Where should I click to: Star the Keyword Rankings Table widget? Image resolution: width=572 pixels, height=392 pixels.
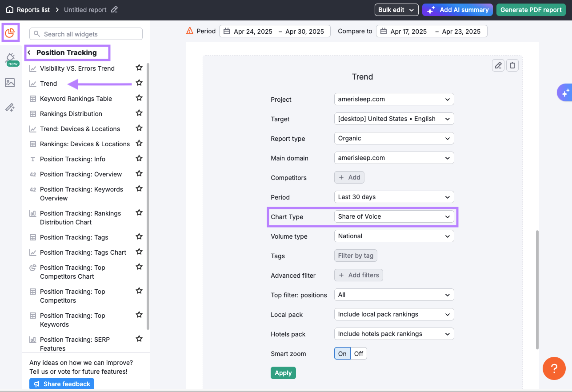tap(139, 98)
